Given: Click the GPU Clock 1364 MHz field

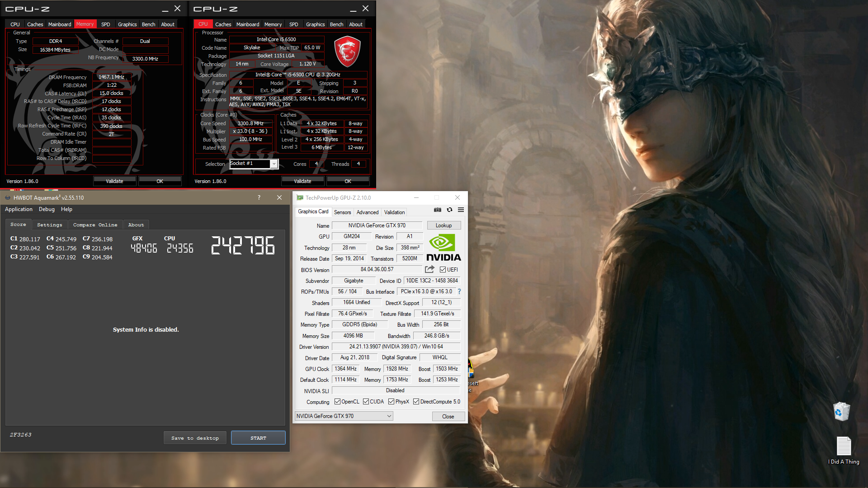Looking at the screenshot, I should tap(345, 369).
